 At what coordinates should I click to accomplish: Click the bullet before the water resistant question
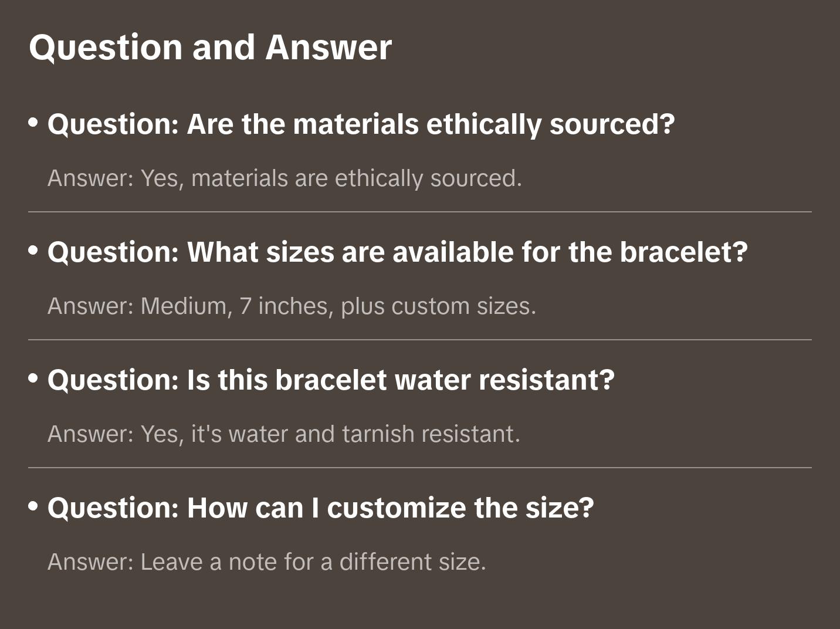coord(33,378)
